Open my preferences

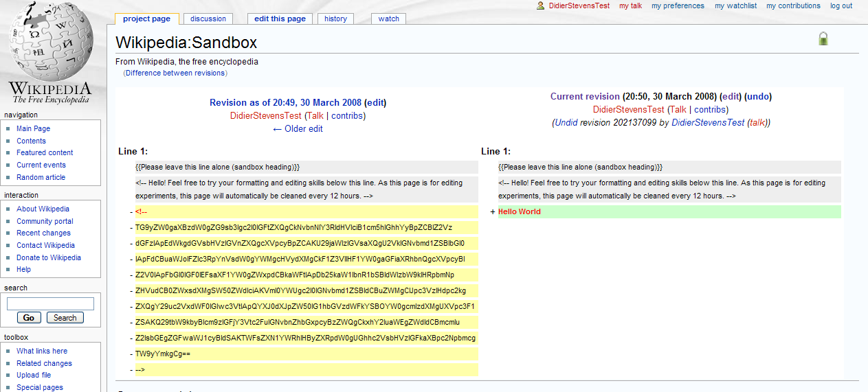click(x=678, y=5)
